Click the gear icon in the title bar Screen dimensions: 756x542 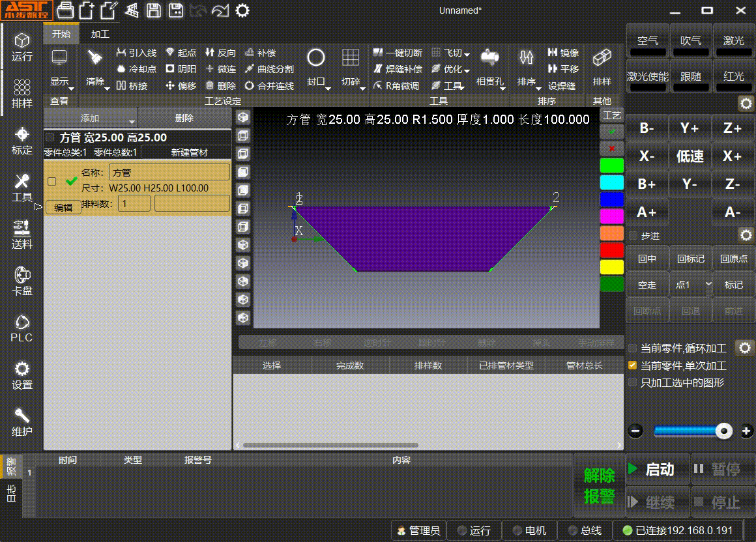point(242,10)
